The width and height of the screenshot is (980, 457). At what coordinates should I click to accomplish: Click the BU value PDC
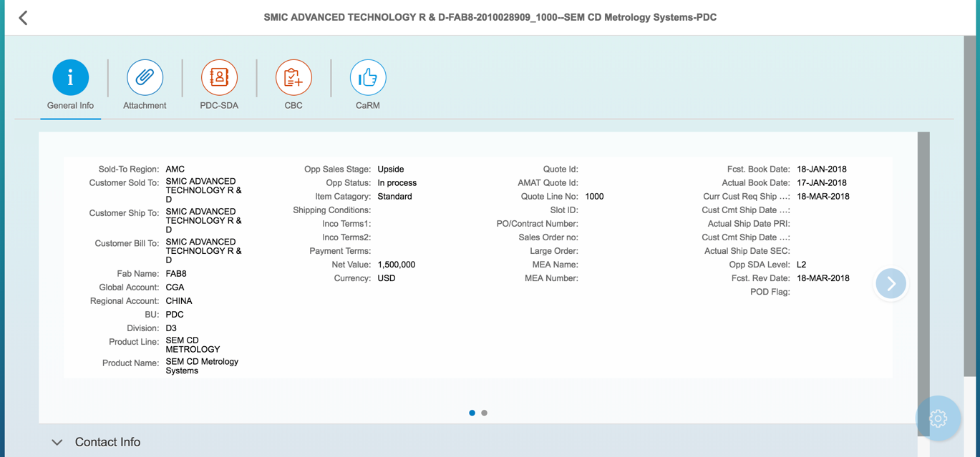coord(175,315)
